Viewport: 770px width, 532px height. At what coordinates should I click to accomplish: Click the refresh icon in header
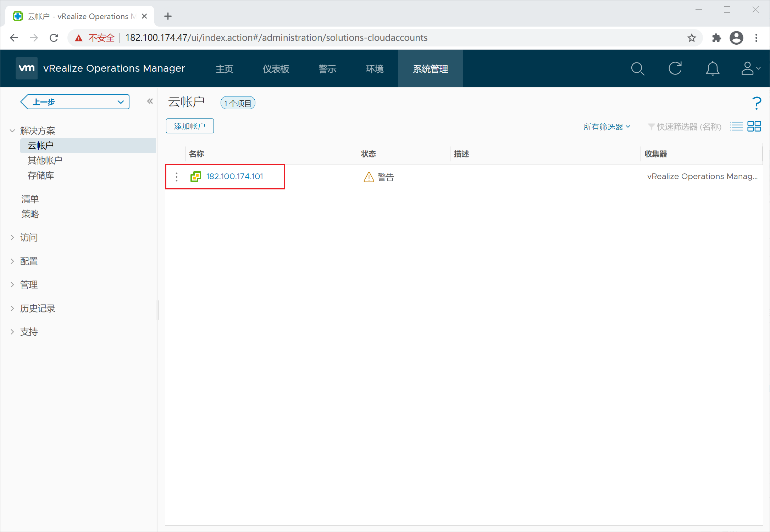(675, 68)
